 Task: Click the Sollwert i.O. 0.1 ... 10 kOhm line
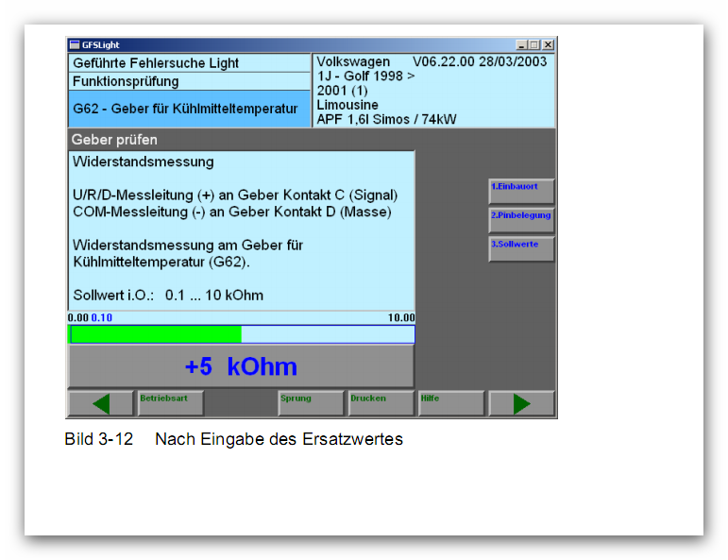(x=168, y=296)
